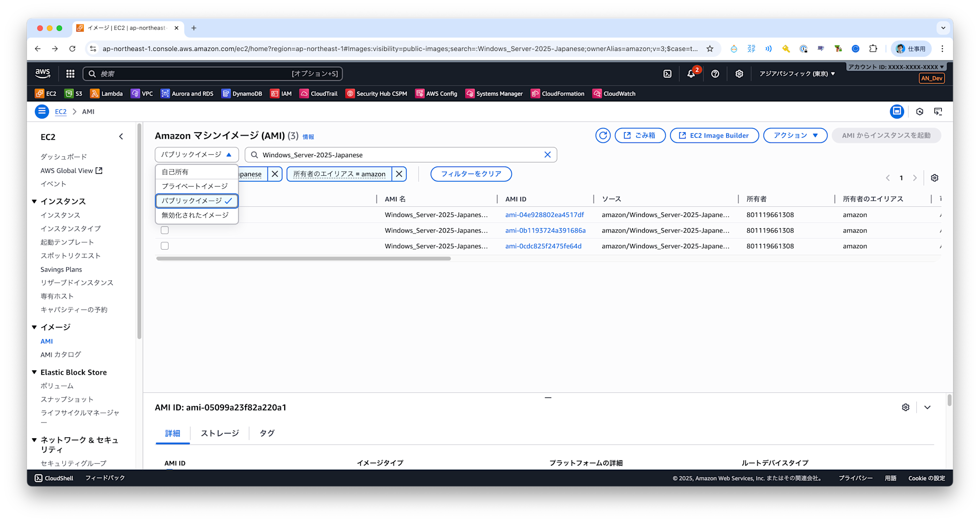Toggle the side navigation hamburger menu
The height and width of the screenshot is (522, 980).
point(42,112)
